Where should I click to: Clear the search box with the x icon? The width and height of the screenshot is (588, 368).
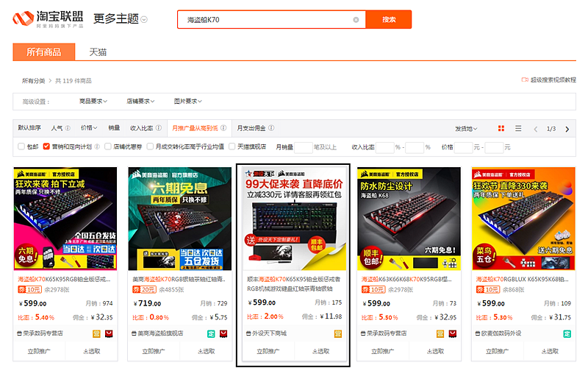coord(356,20)
